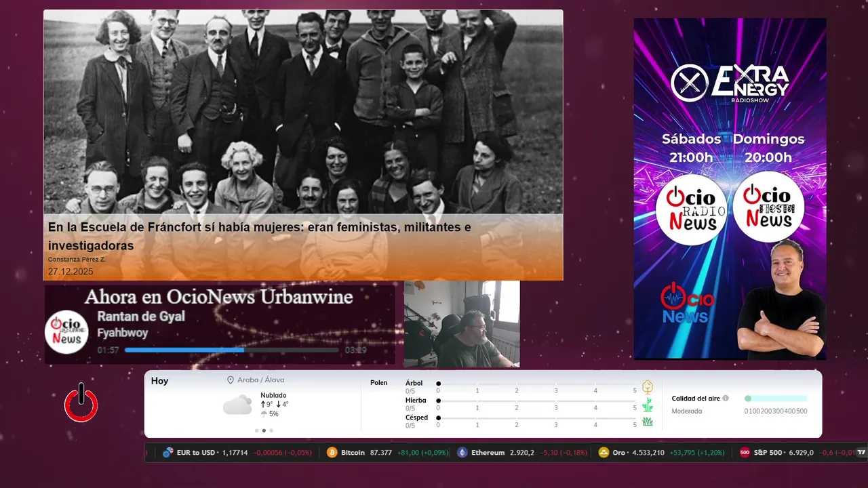The height and width of the screenshot is (488, 868).
Task: Click the 'Sábados 21:00h' schedule text
Action: 692,148
